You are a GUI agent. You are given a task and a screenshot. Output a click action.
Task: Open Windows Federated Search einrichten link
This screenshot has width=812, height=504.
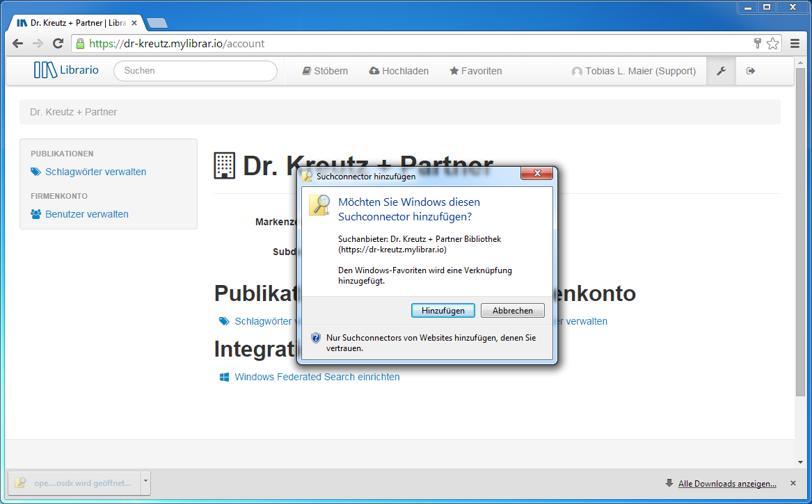tap(317, 377)
